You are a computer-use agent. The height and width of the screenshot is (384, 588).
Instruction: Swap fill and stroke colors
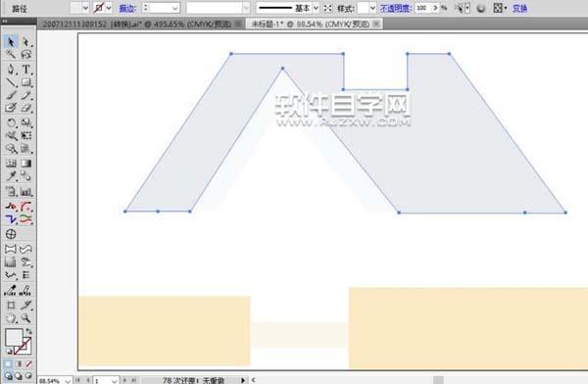[28, 331]
